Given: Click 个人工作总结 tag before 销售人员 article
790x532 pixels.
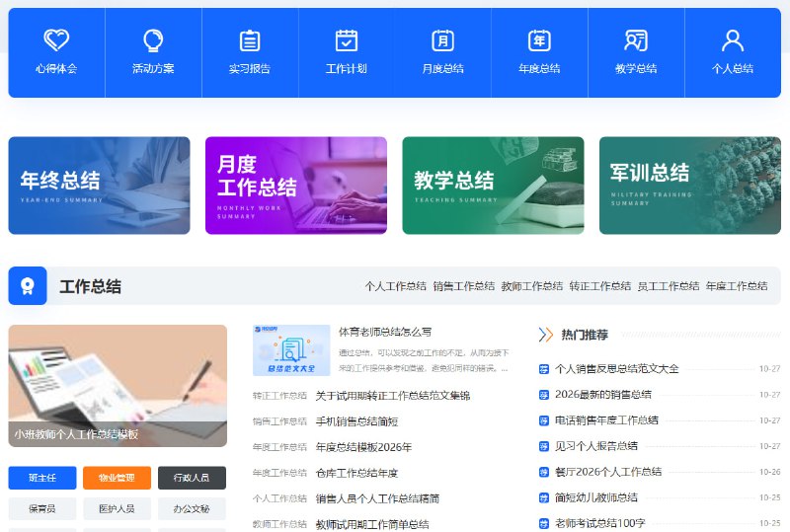Looking at the screenshot, I should coord(279,498).
